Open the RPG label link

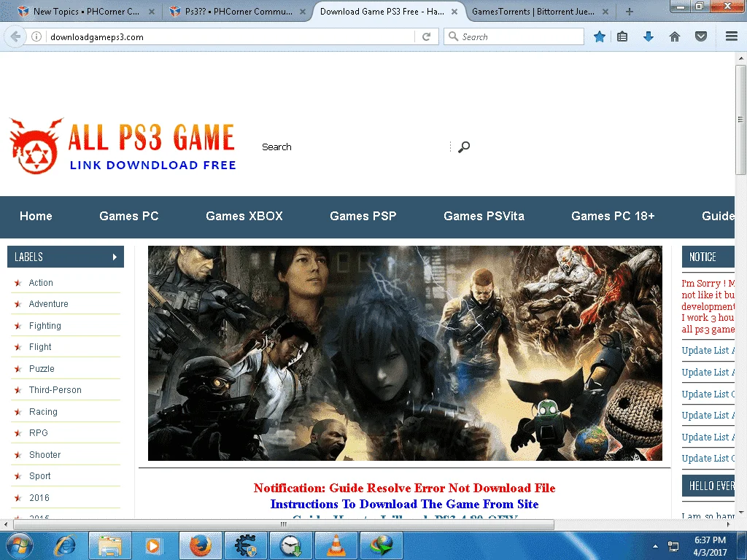[x=38, y=433]
